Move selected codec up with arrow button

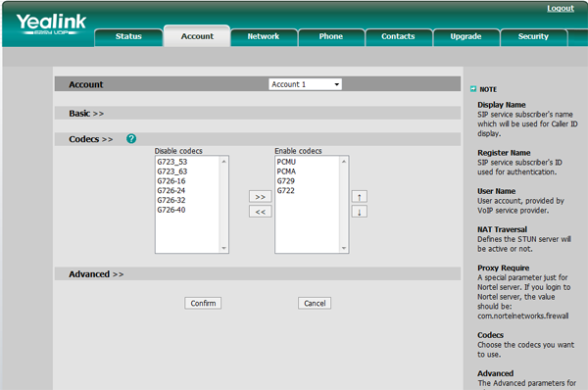pos(360,196)
